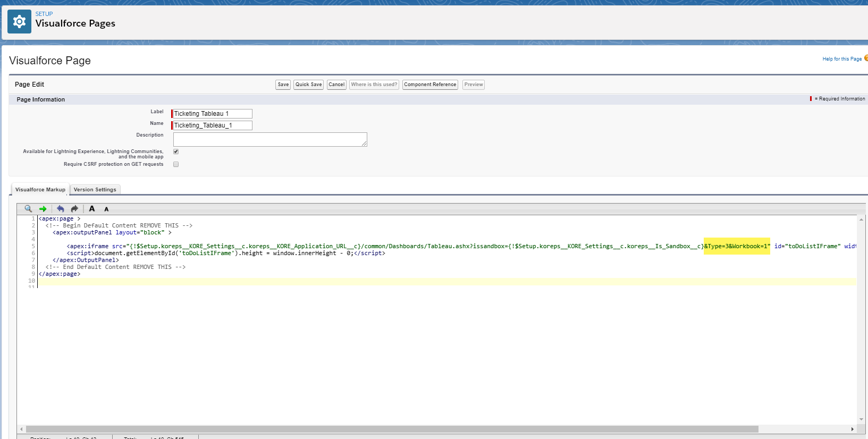Click the End Default Content comment line
Screen dimensions: 868x439
[x=115, y=267]
